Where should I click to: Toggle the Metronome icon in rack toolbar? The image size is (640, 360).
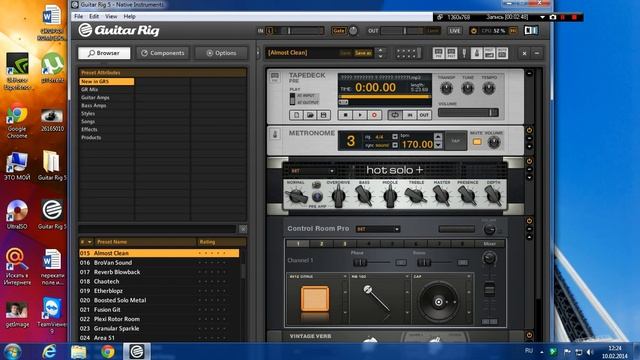(x=476, y=53)
